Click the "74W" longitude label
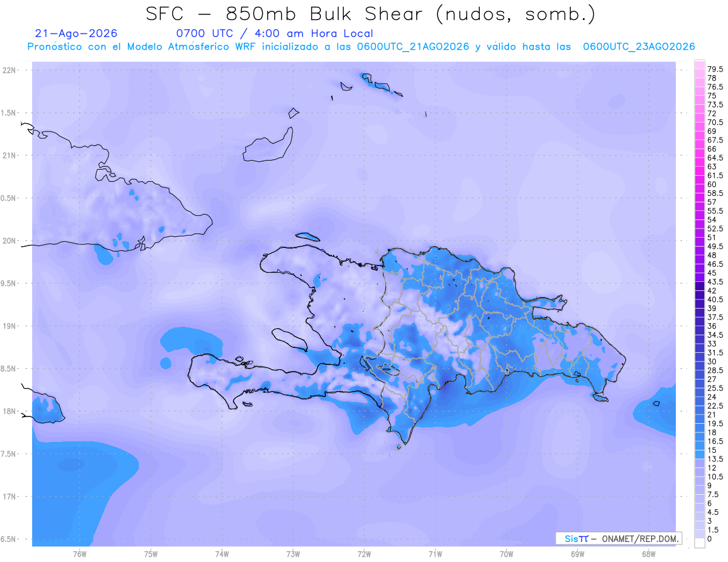This screenshot has width=728, height=562. click(222, 554)
